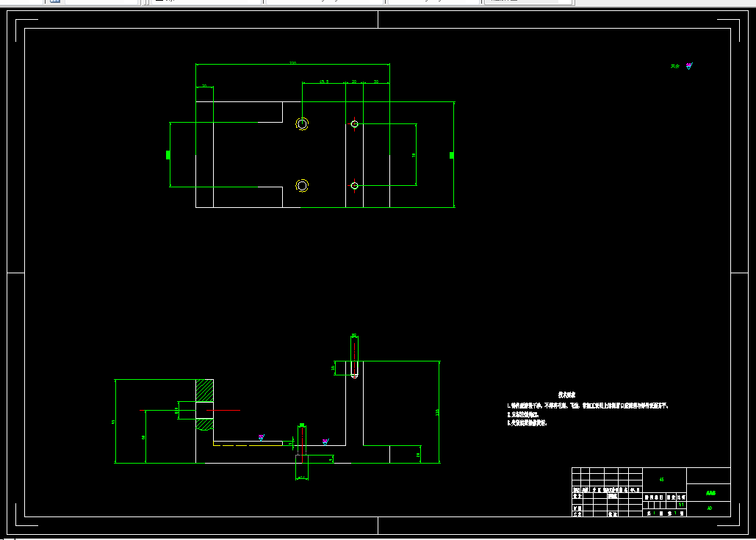
Task: Click the vertical 18 dimension between small holes
Action: tap(414, 155)
